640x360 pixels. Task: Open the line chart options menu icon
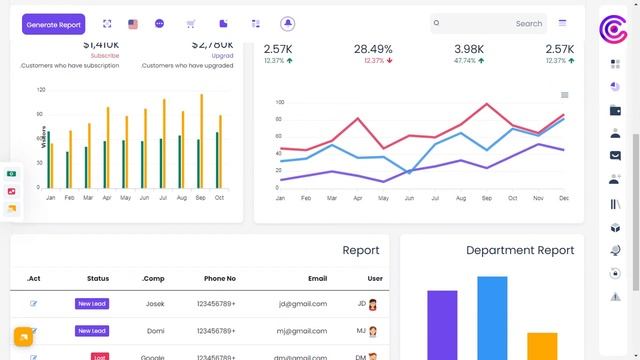[564, 95]
